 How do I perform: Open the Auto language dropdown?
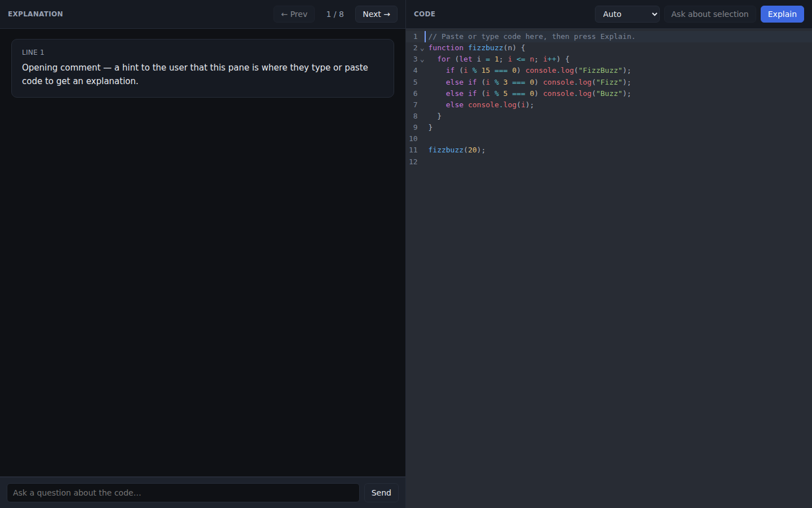pos(627,14)
